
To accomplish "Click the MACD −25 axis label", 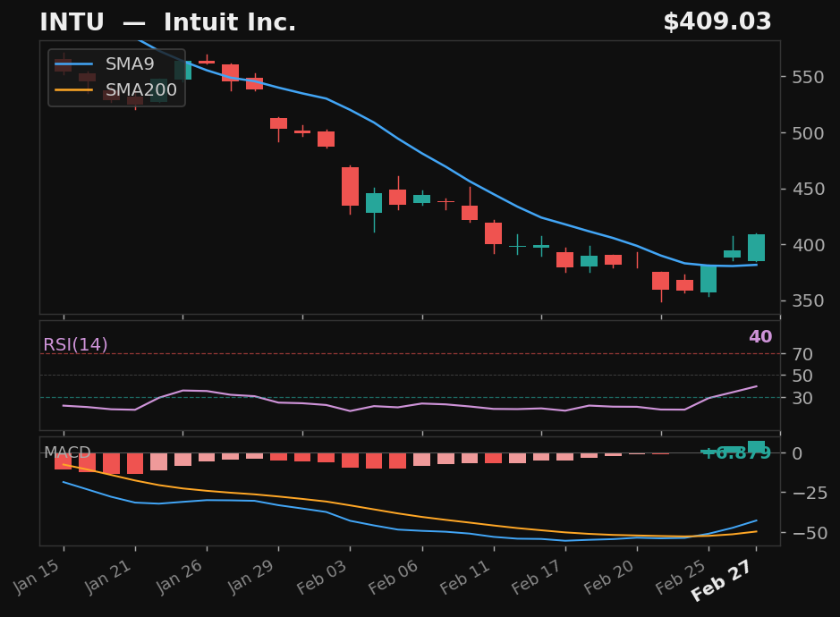I will coord(810,494).
